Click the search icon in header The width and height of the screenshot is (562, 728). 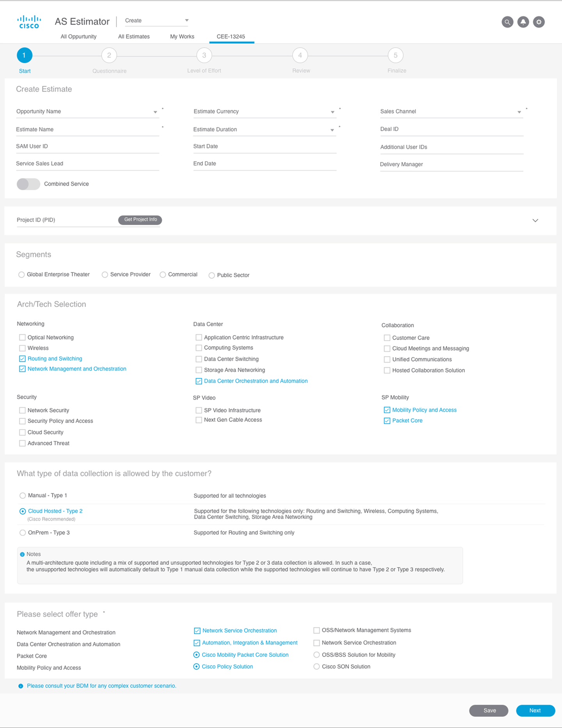point(507,22)
